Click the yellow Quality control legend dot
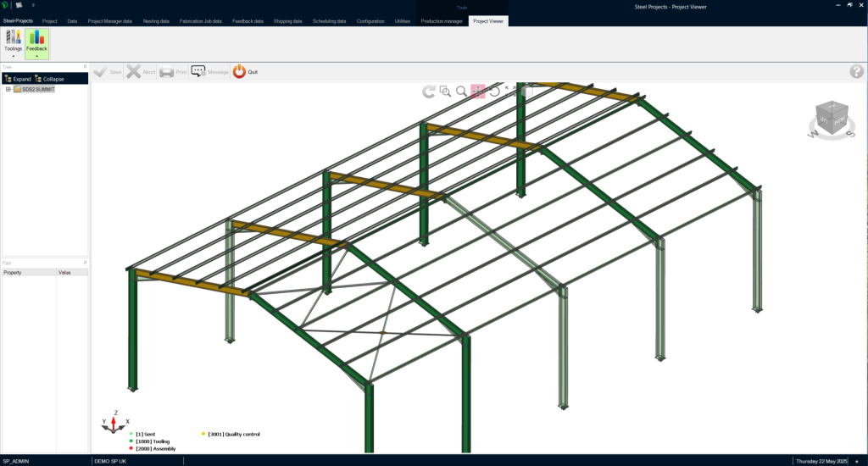 (203, 434)
